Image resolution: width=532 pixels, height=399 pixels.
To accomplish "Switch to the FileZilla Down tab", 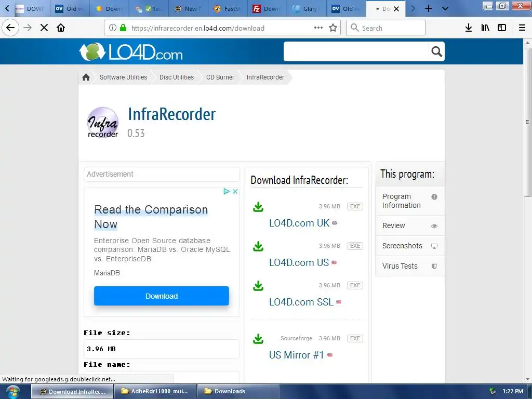I will tap(267, 8).
